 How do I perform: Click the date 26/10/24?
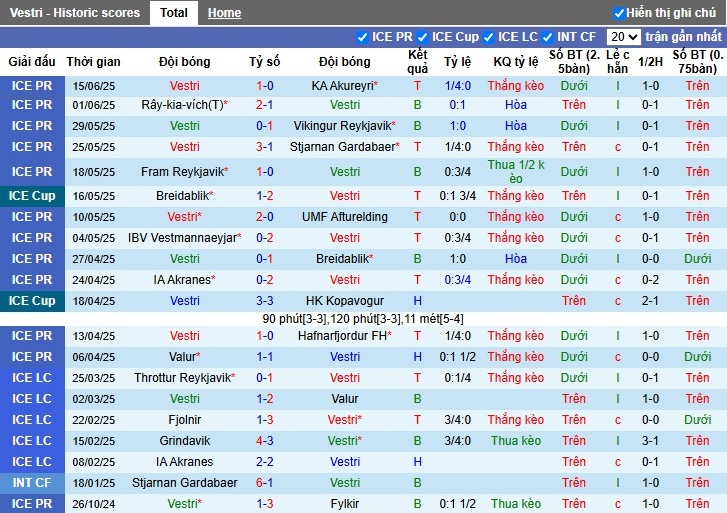pos(94,504)
